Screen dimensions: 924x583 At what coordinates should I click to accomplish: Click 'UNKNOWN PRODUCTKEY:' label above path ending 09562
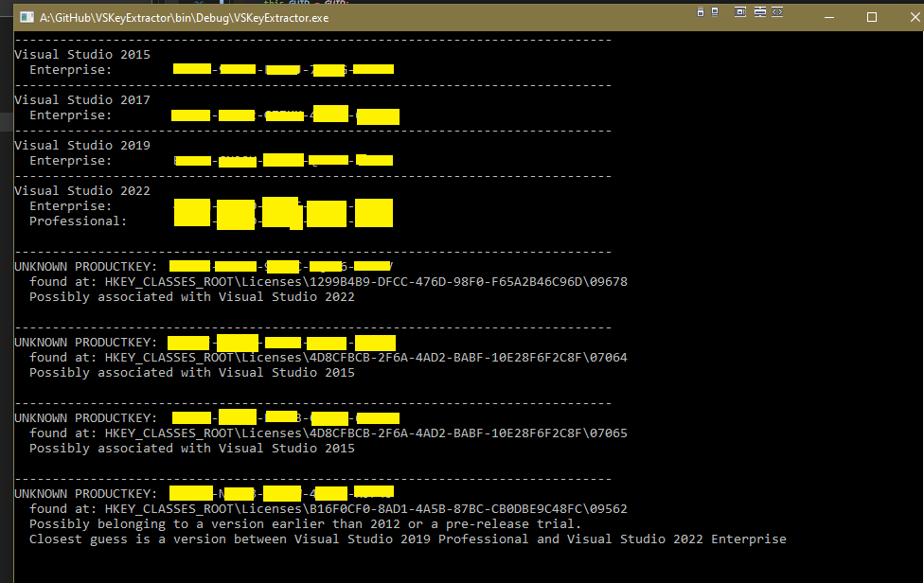(x=86, y=493)
